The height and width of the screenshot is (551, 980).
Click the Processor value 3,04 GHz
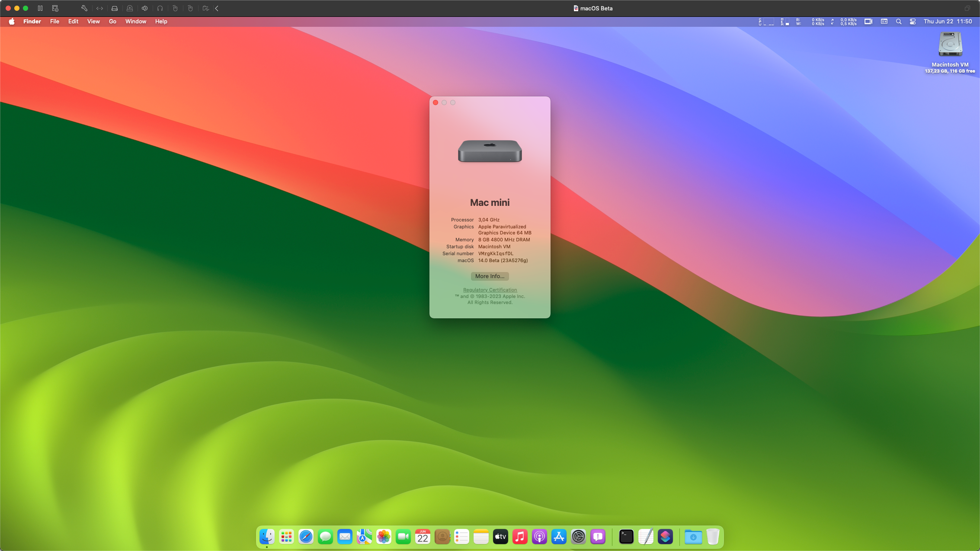tap(489, 220)
